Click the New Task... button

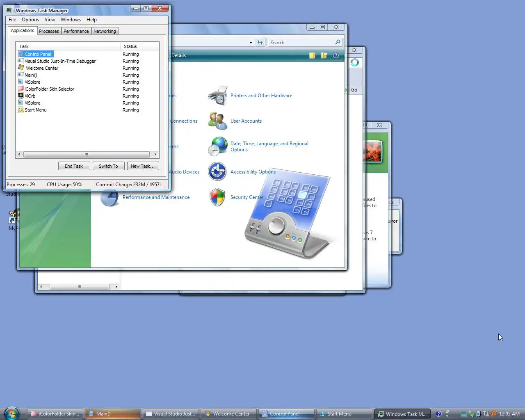click(143, 166)
